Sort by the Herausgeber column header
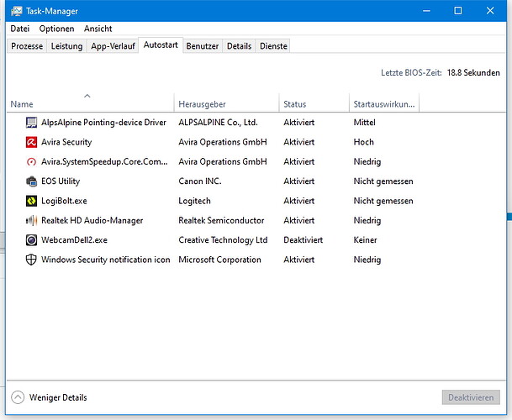 click(227, 102)
